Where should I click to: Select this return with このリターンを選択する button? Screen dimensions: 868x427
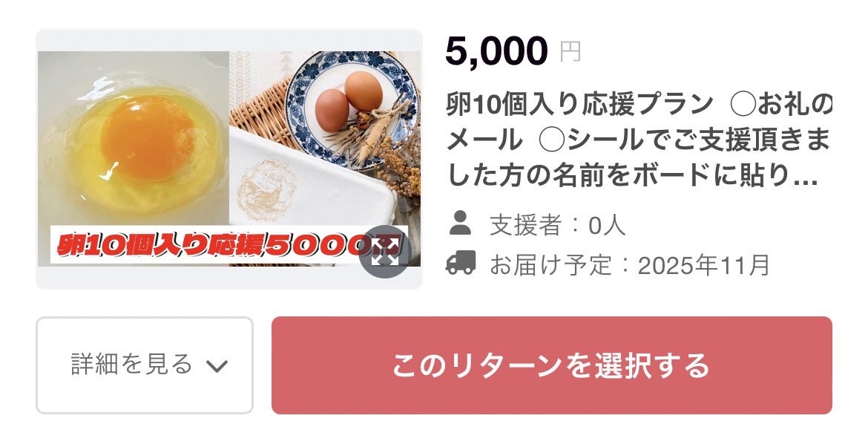[x=551, y=365]
